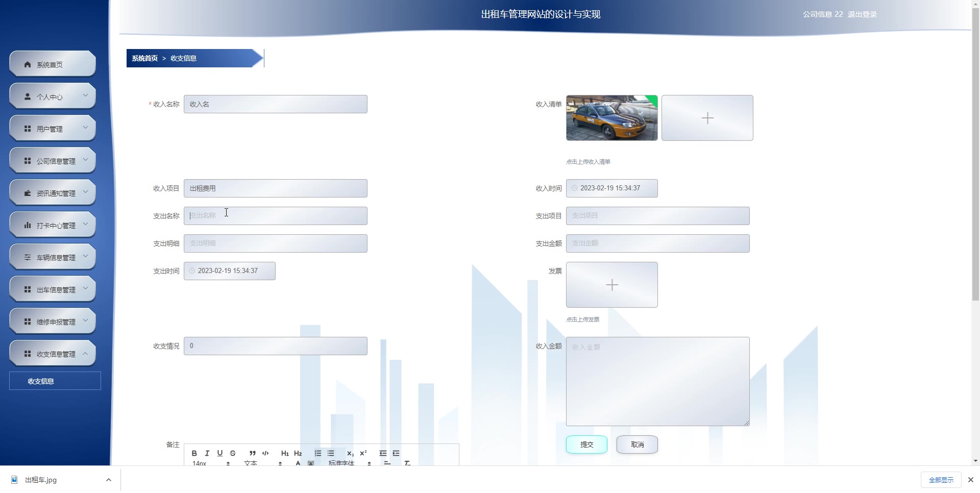Click the page's vertical scrollbar
The width and height of the screenshot is (980, 493).
[975, 153]
